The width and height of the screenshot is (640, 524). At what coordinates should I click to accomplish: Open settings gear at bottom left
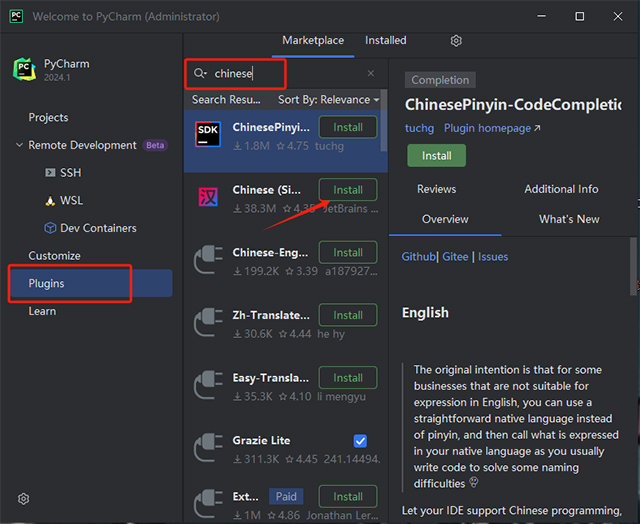[24, 499]
